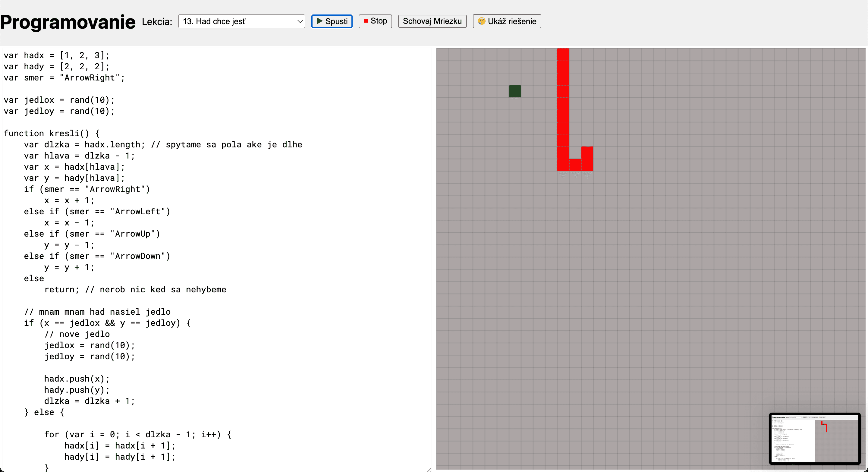Click line 'else if (smer == "ArrowDown")'
This screenshot has height=472, width=868.
tap(97, 256)
